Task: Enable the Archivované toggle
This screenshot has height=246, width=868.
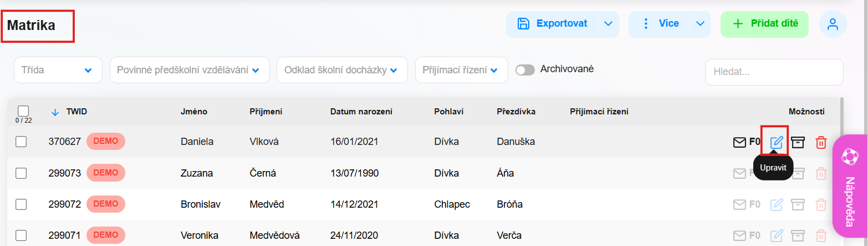Action: pyautogui.click(x=525, y=70)
